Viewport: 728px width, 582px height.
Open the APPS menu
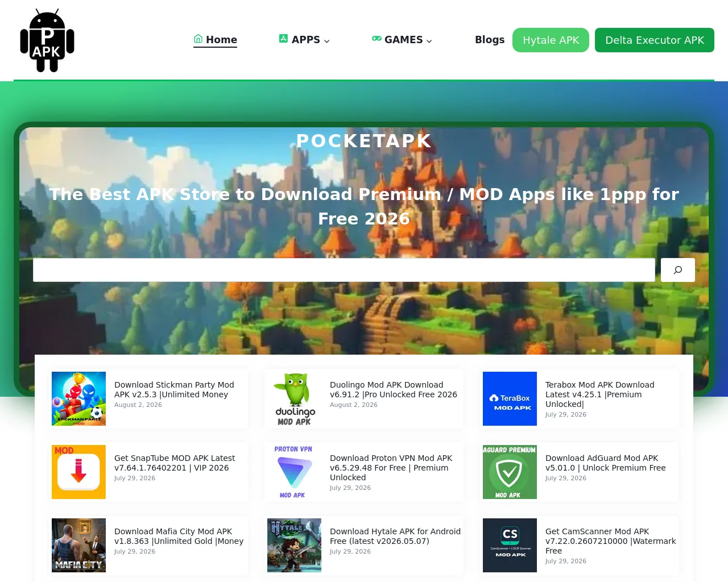[x=304, y=40]
